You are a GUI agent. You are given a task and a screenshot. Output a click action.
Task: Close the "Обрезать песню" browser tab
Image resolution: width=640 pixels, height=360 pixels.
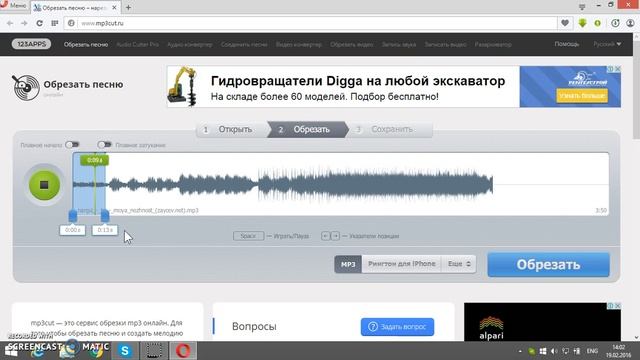[114, 7]
